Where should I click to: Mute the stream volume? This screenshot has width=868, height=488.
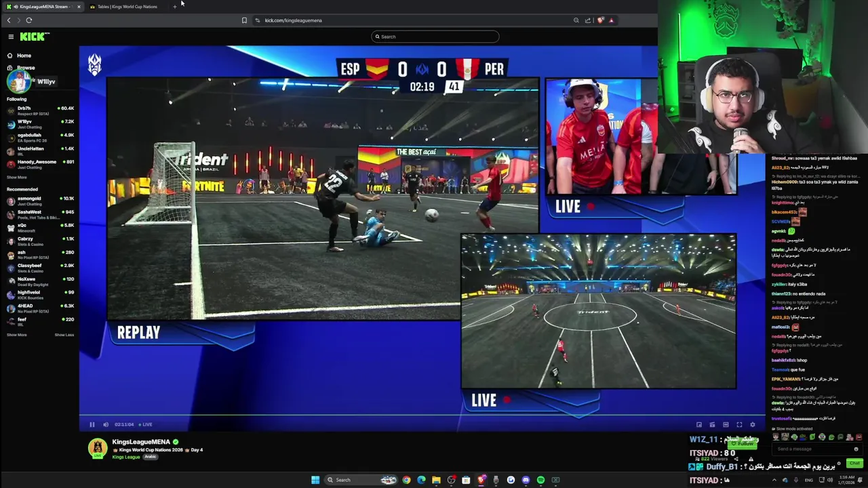(x=106, y=424)
